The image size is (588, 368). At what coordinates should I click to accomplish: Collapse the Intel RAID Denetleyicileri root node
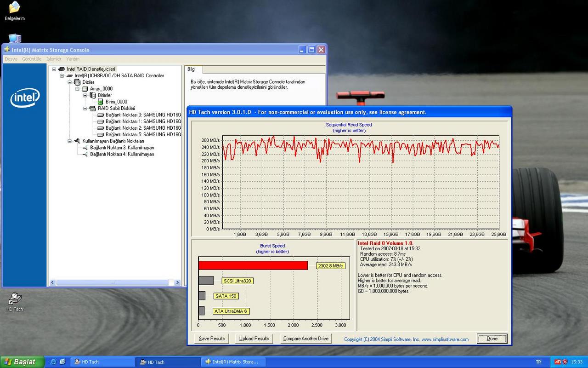54,69
